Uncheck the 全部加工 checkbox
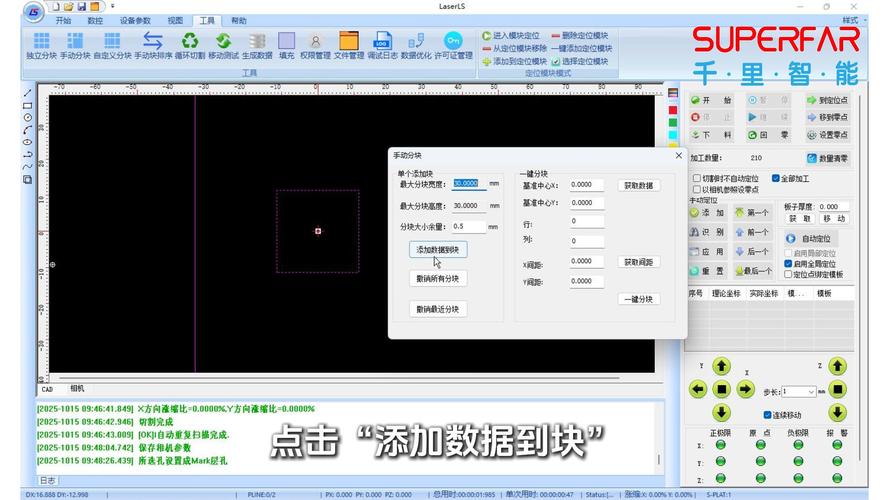The height and width of the screenshot is (500, 889). [x=776, y=178]
